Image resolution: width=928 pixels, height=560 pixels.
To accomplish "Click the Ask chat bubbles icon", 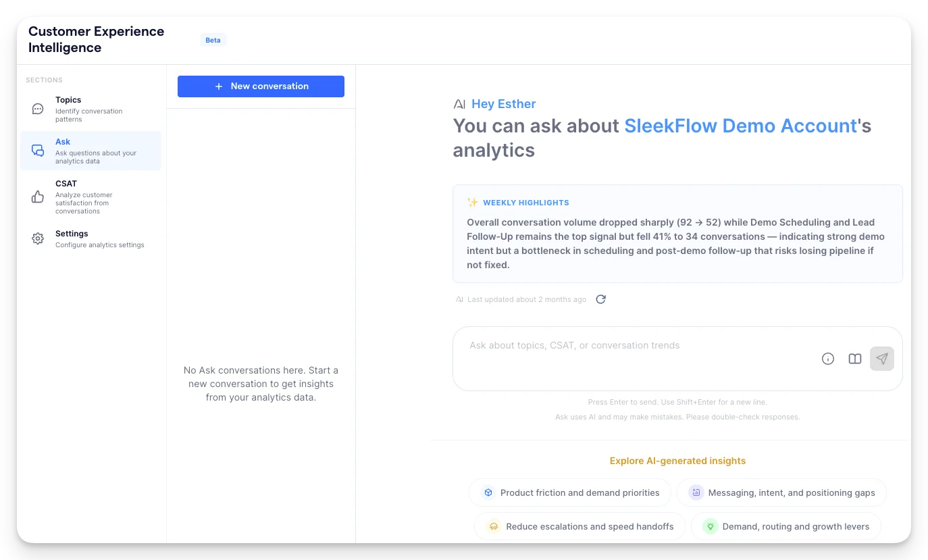I will pos(38,151).
